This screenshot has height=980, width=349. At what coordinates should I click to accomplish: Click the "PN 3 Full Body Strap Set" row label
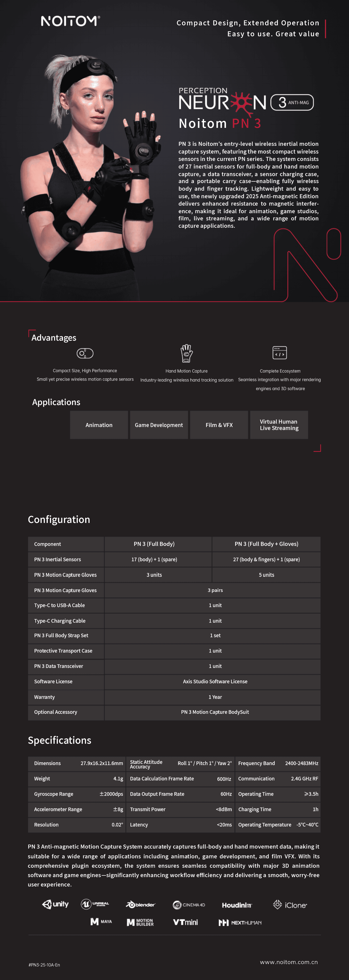61,635
